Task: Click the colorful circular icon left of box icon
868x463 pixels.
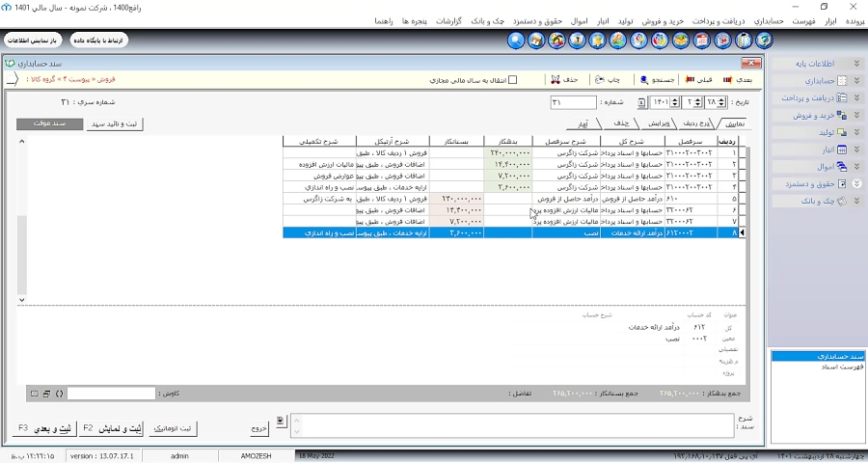Action: [x=661, y=41]
